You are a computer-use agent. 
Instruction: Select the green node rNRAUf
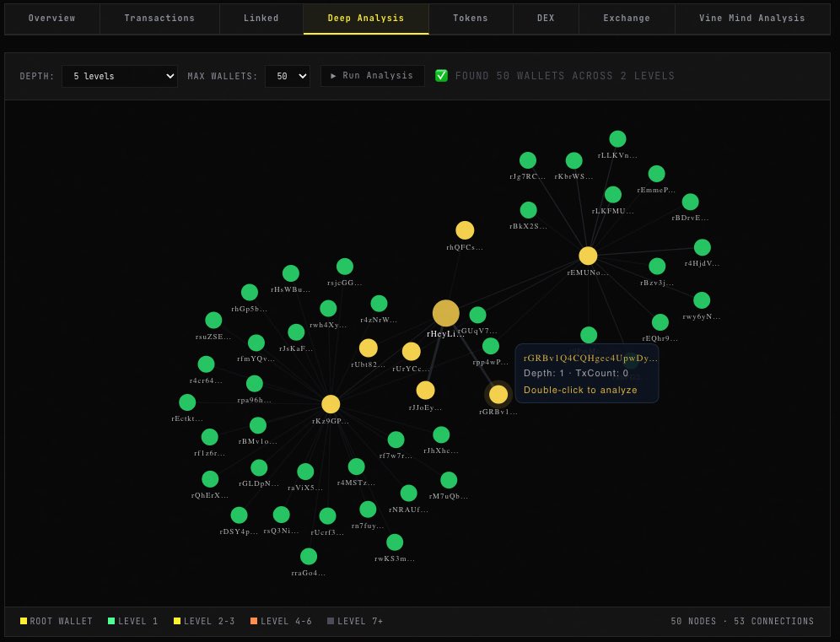click(408, 493)
